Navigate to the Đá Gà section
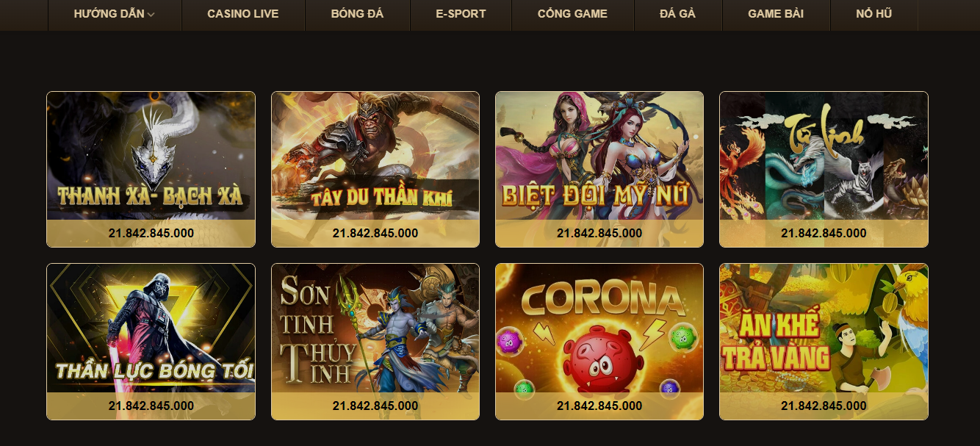The height and width of the screenshot is (446, 980). click(677, 14)
